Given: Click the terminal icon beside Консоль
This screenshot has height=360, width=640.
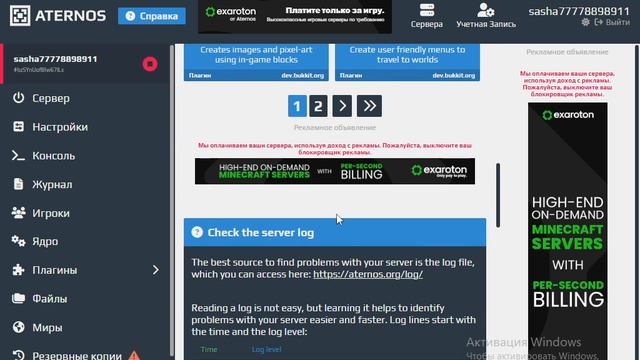Looking at the screenshot, I should coord(18,156).
